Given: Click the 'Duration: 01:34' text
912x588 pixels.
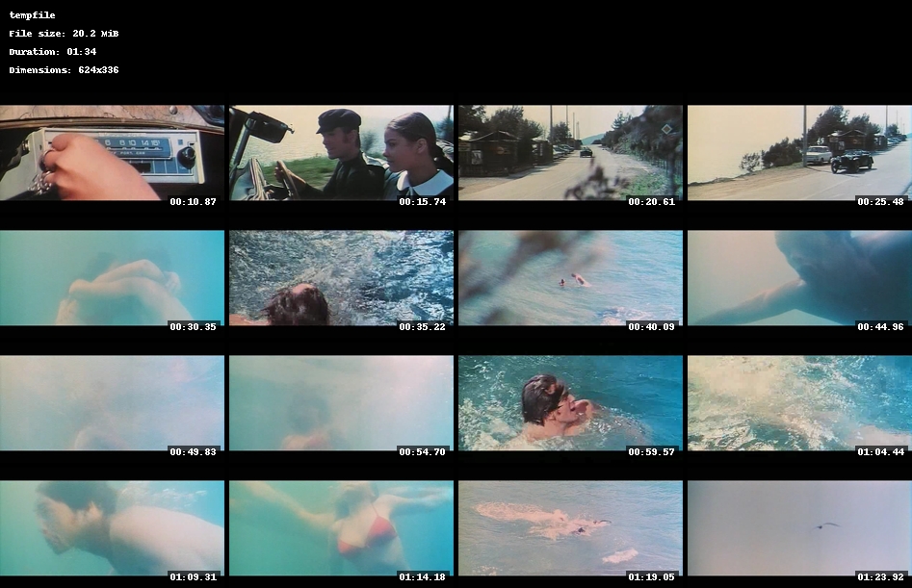Looking at the screenshot, I should pos(53,52).
